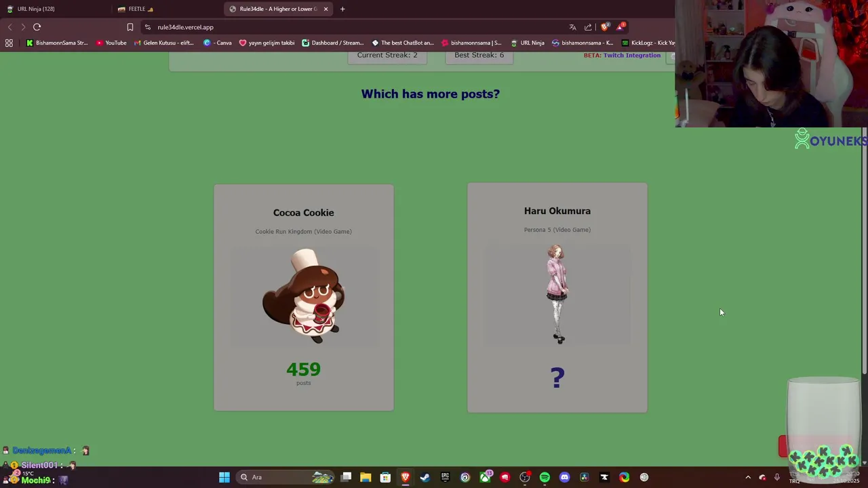The image size is (868, 488).
Task: Open the yayın gelişim takibi bookmark
Action: coord(267,43)
